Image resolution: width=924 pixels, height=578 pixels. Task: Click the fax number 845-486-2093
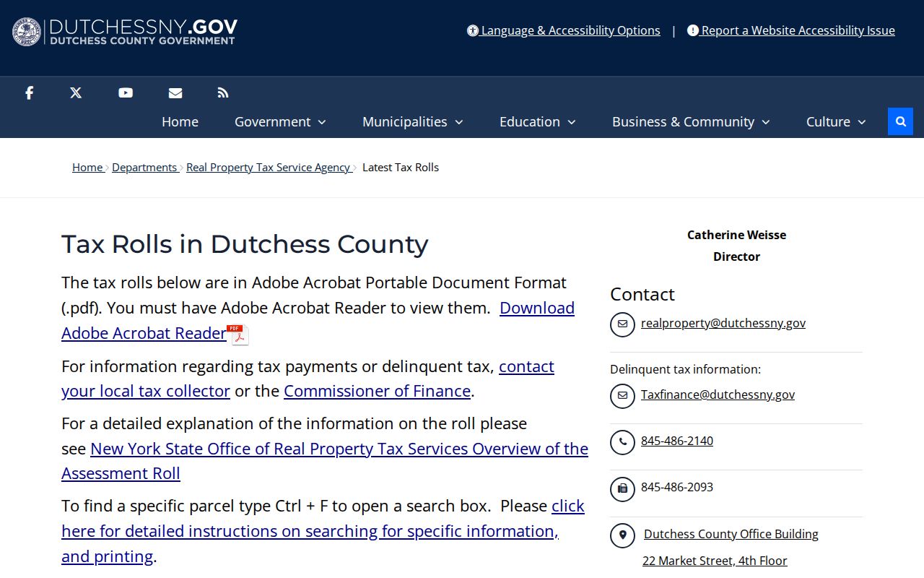677,487
